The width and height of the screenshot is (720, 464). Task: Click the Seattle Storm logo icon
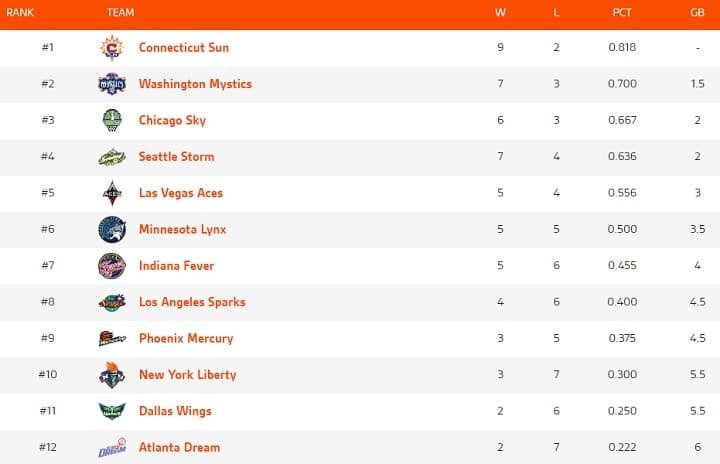tap(112, 157)
